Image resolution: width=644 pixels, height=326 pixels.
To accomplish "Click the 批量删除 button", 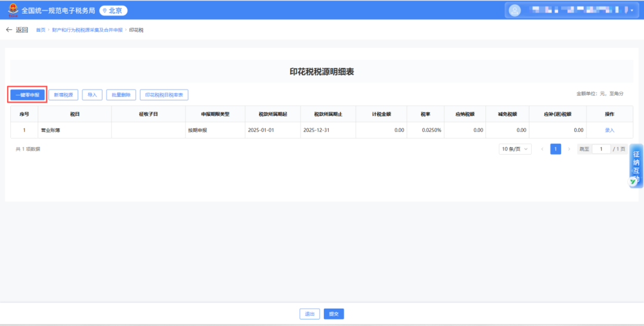I will (x=121, y=94).
